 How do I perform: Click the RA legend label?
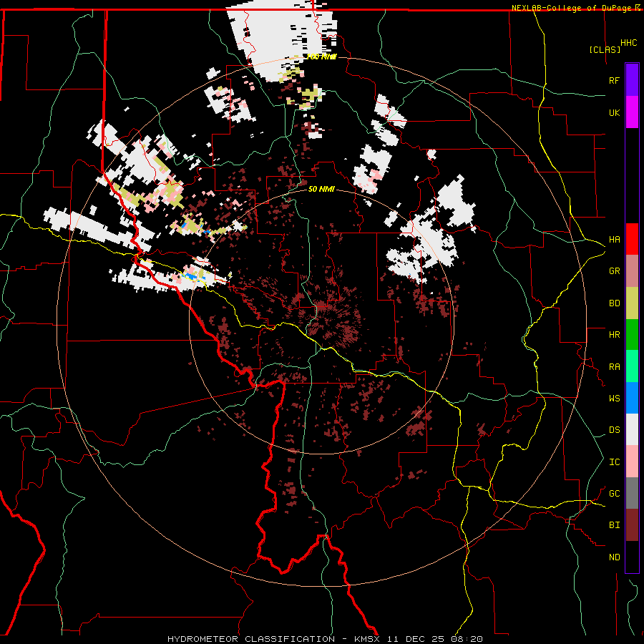point(614,366)
